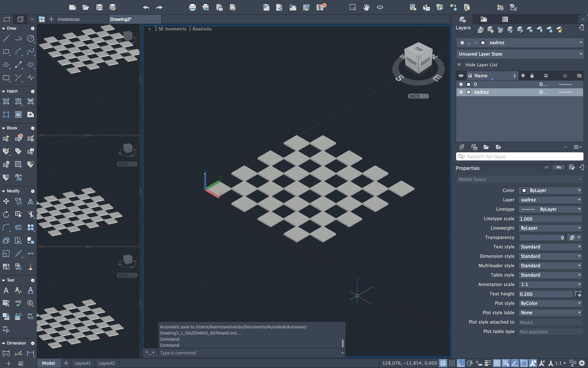Image resolution: width=588 pixels, height=368 pixels.
Task: Click the FRONT face of ViewCube
Action: [x=411, y=61]
